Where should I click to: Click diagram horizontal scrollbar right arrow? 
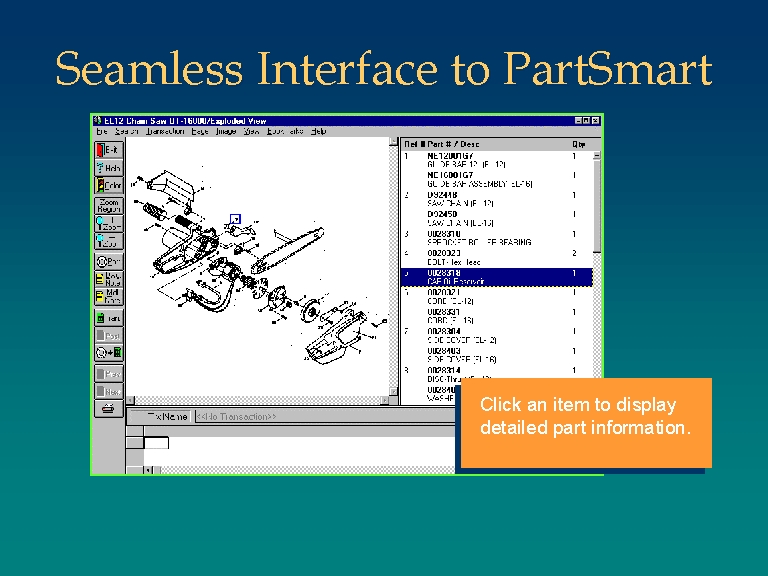point(385,400)
